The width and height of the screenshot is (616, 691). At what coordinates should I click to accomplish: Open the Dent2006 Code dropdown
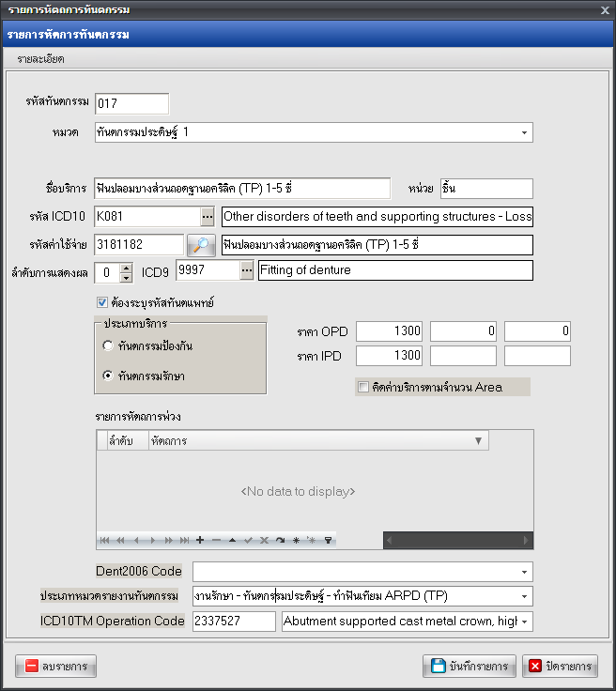coord(524,572)
